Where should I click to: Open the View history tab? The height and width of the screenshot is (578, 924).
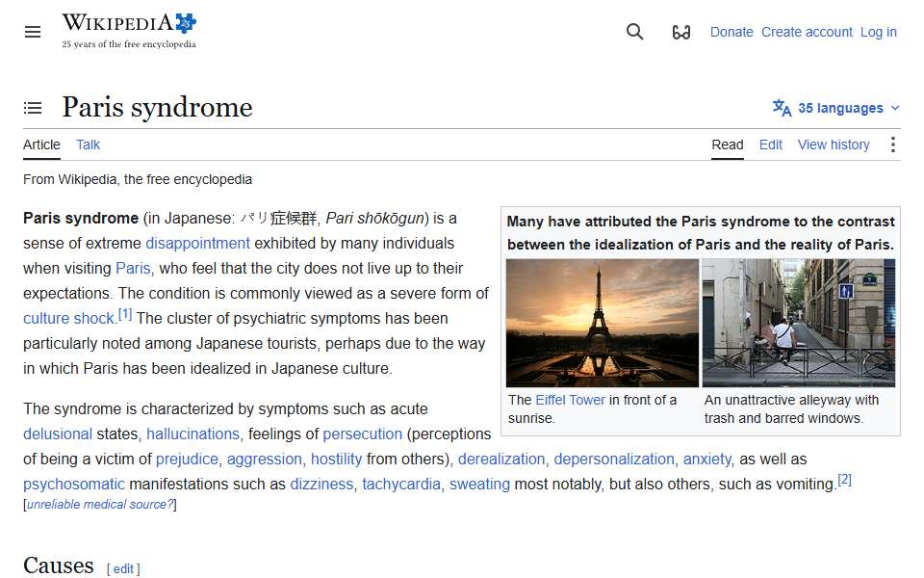click(x=834, y=145)
